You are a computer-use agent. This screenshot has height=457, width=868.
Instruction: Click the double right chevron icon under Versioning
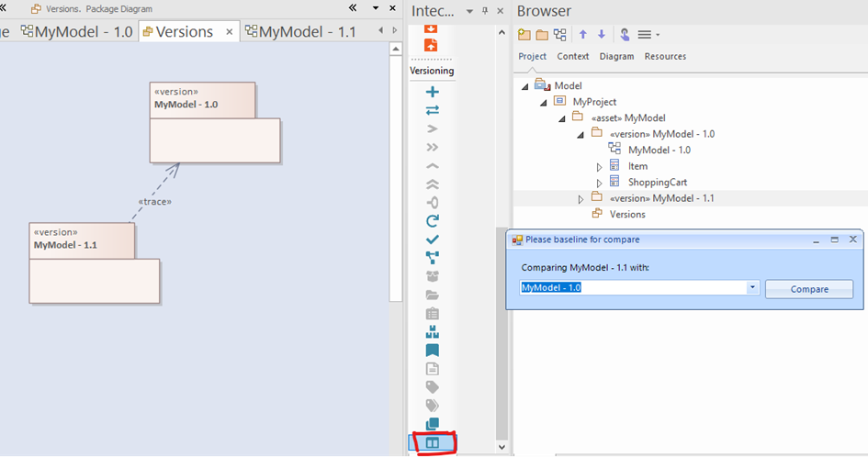coord(433,147)
